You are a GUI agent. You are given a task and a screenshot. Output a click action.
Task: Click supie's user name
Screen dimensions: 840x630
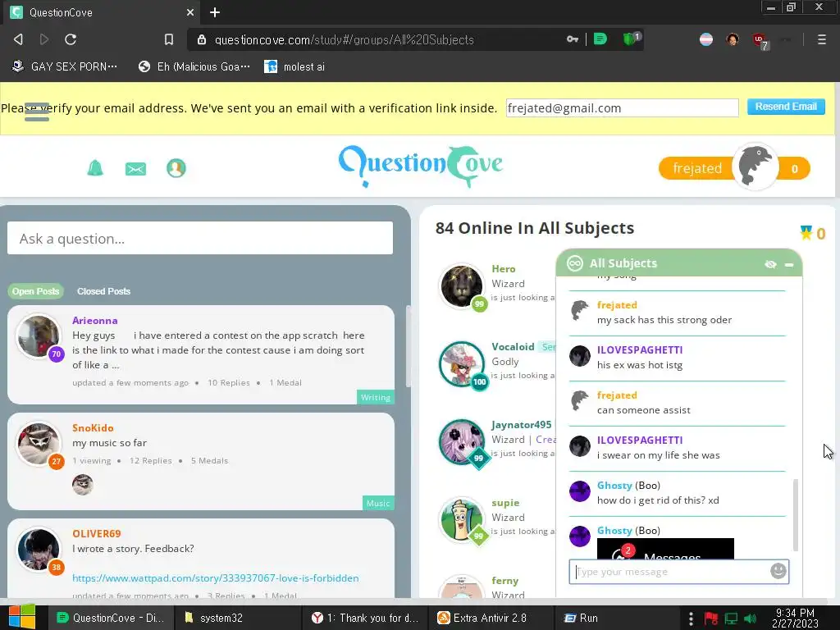click(505, 503)
